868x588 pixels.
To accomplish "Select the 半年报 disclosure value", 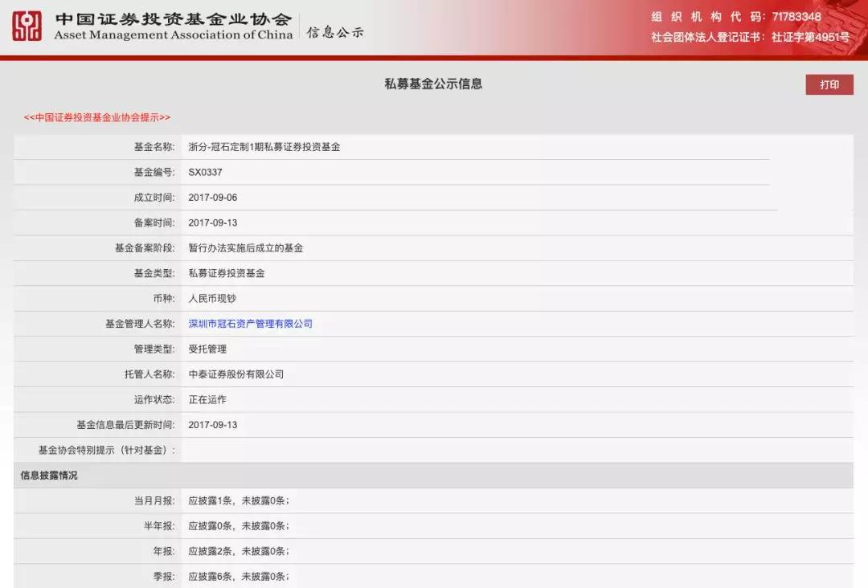I will pyautogui.click(x=238, y=526).
